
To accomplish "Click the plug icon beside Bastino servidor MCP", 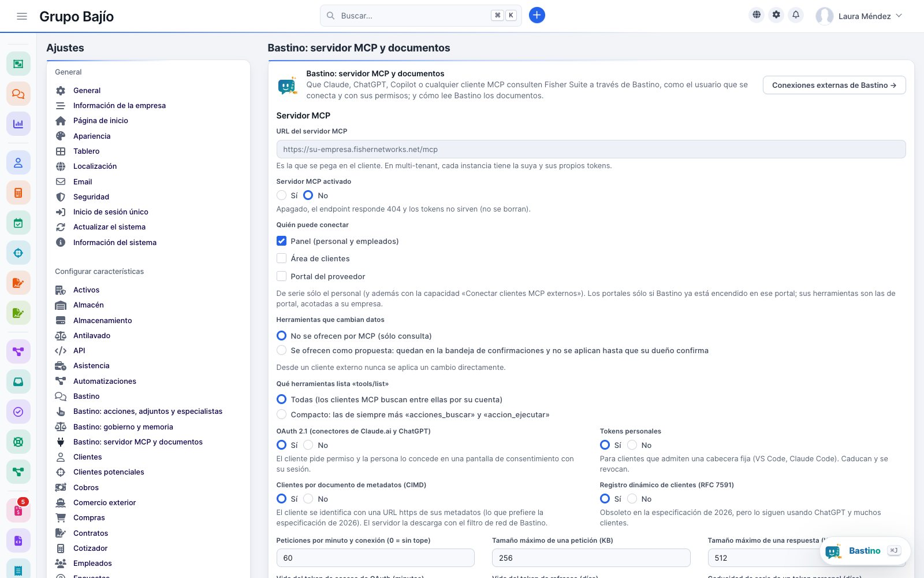I will 61,442.
